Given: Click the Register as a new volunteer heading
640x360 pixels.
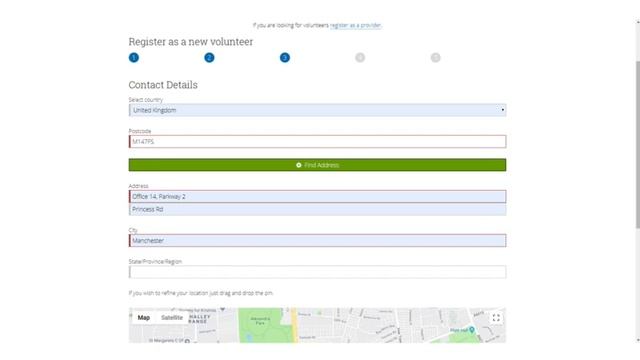Looking at the screenshot, I should 191,42.
